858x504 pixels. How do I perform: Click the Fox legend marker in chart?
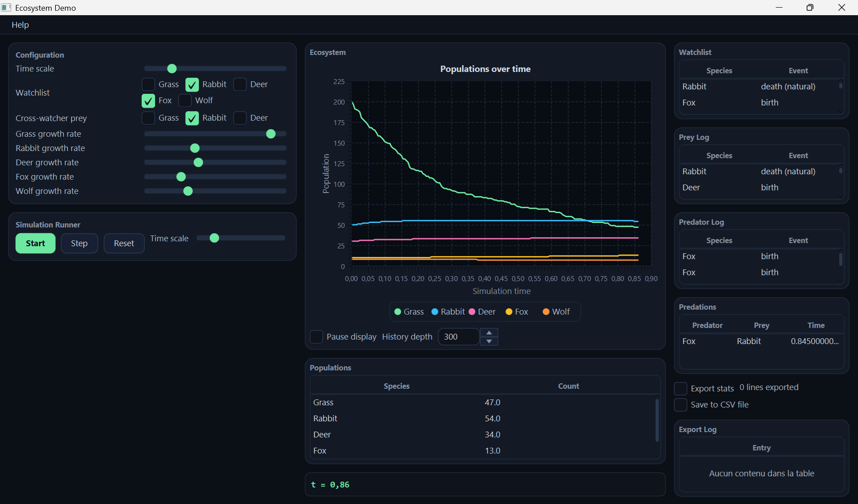(509, 312)
